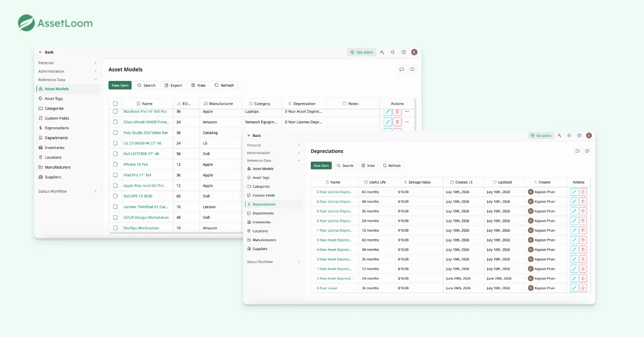Expand Personal section in Depreciations window
Image resolution: width=644 pixels, height=337 pixels.
(x=274, y=145)
